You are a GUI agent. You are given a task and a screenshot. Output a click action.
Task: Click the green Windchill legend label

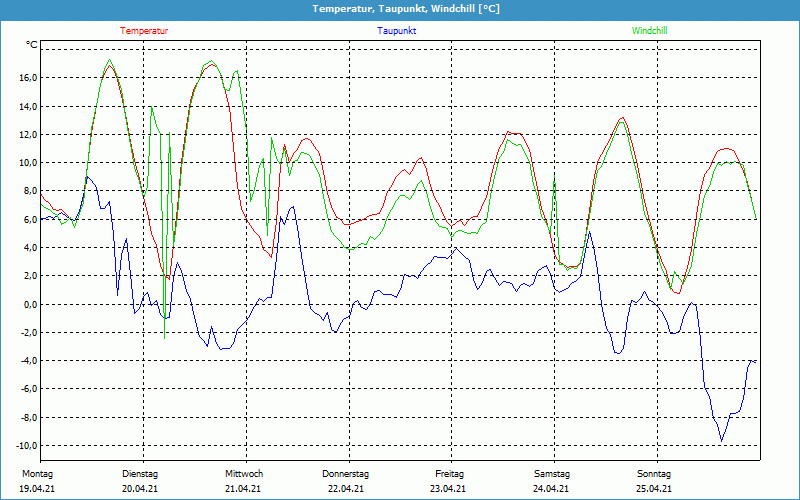[x=649, y=31]
